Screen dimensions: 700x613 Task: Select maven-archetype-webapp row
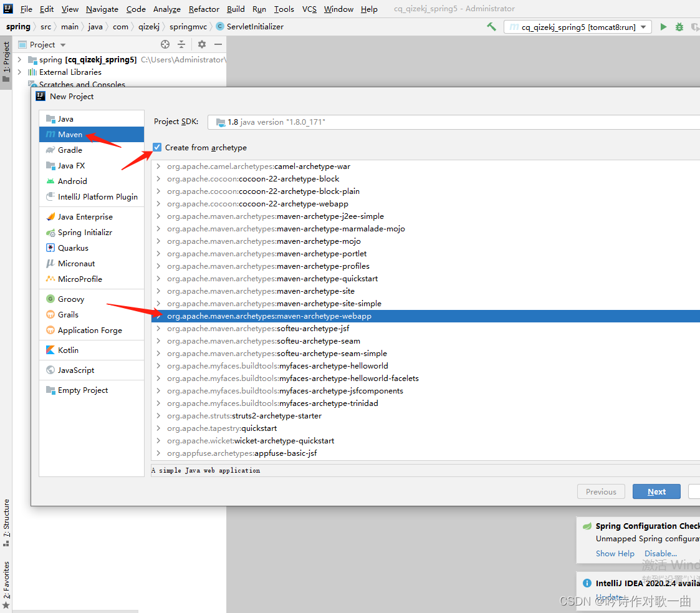[x=426, y=316]
